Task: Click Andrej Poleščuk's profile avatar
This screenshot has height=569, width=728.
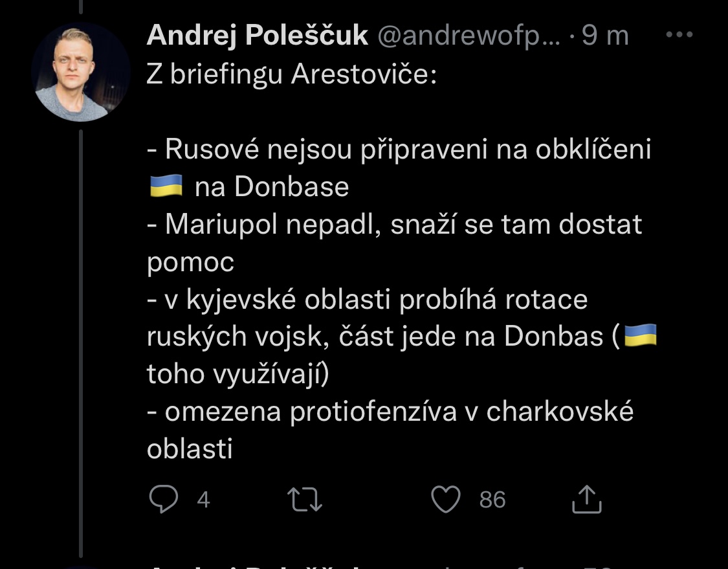Action: pyautogui.click(x=81, y=72)
